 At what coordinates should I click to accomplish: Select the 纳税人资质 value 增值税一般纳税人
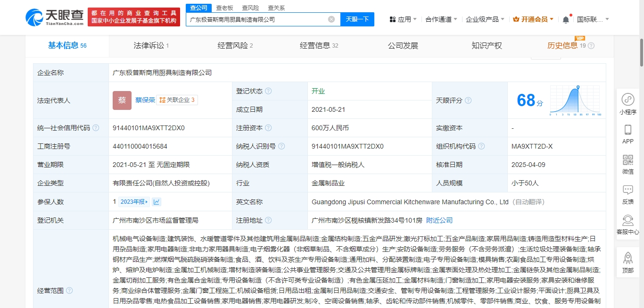click(338, 165)
